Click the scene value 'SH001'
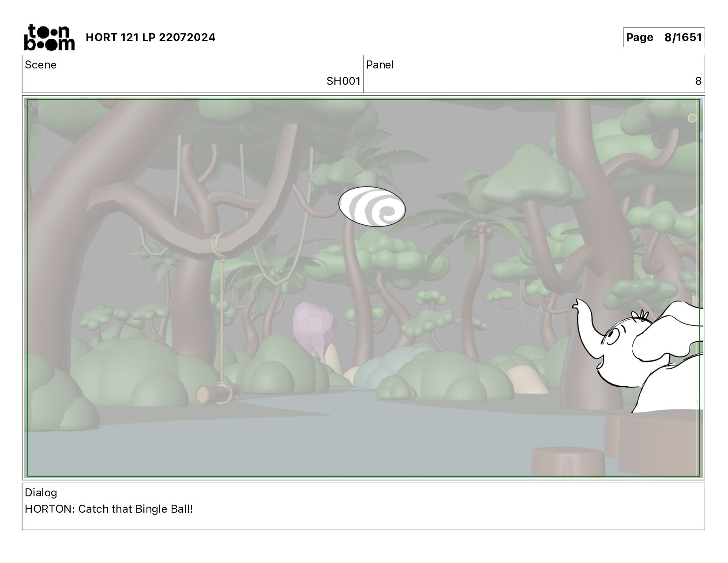The image size is (728, 563). pos(343,81)
